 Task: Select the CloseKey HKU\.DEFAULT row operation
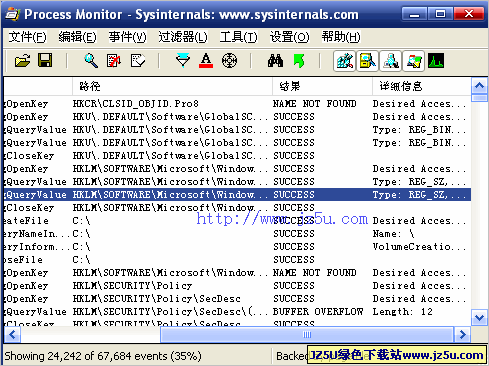pyautogui.click(x=29, y=156)
